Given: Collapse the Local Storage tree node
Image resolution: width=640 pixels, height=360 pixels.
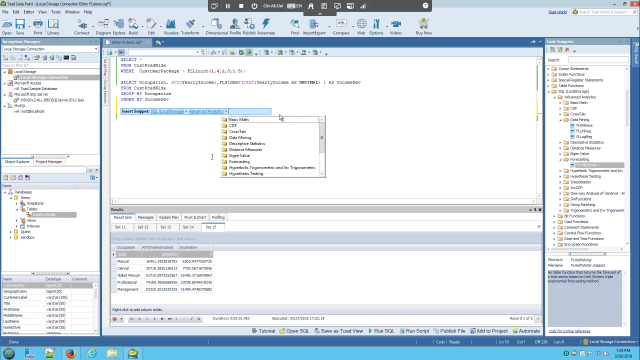Looking at the screenshot, I should [x=5, y=71].
